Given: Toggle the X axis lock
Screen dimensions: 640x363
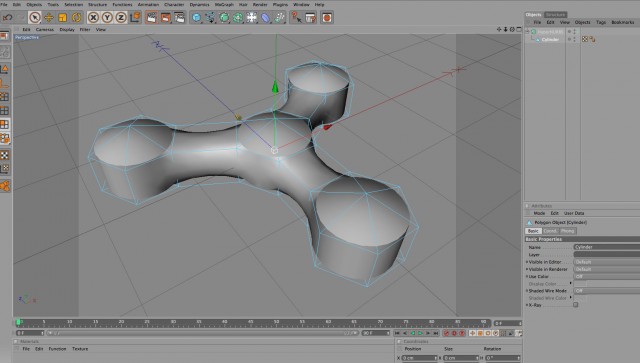Looking at the screenshot, I should click(x=93, y=18).
